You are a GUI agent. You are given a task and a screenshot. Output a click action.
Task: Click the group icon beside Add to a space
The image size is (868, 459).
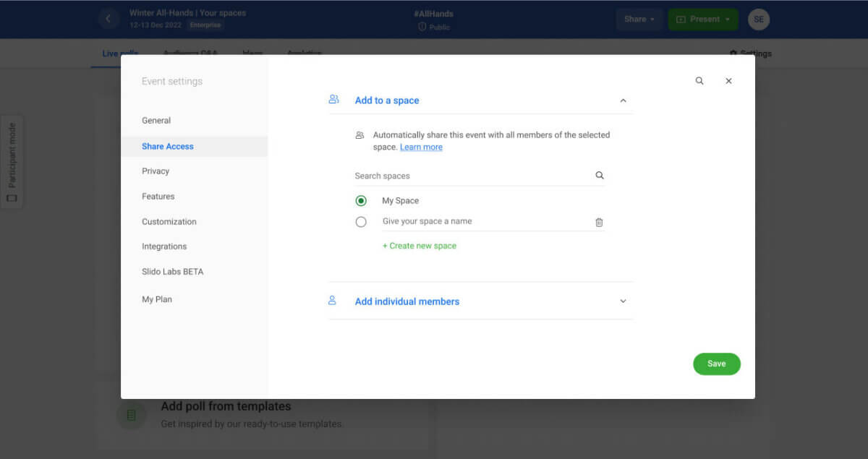[x=334, y=100]
